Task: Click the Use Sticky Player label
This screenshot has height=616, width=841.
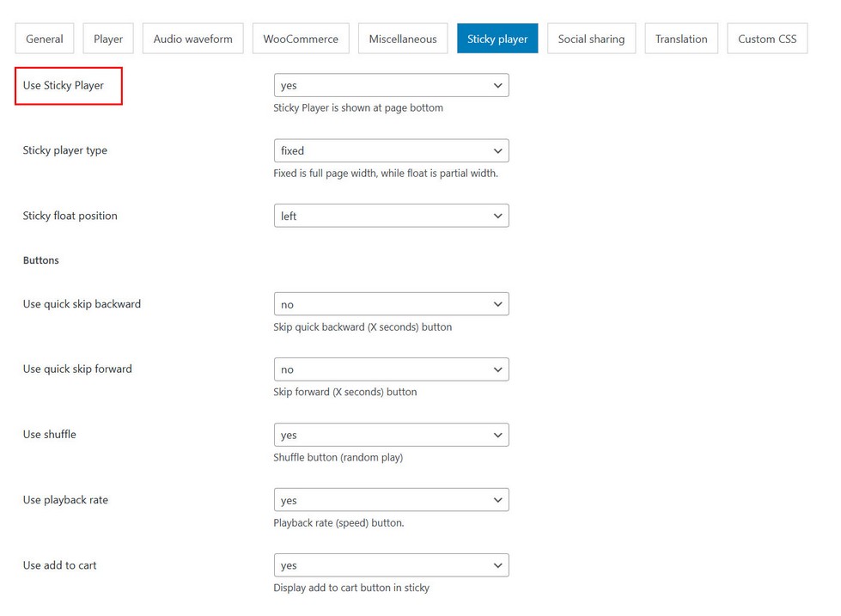Action: tap(64, 85)
